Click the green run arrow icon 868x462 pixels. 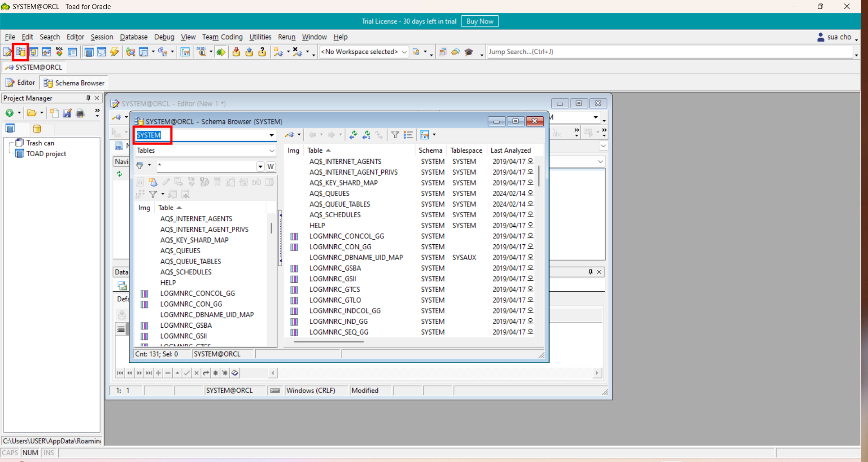pos(221,52)
